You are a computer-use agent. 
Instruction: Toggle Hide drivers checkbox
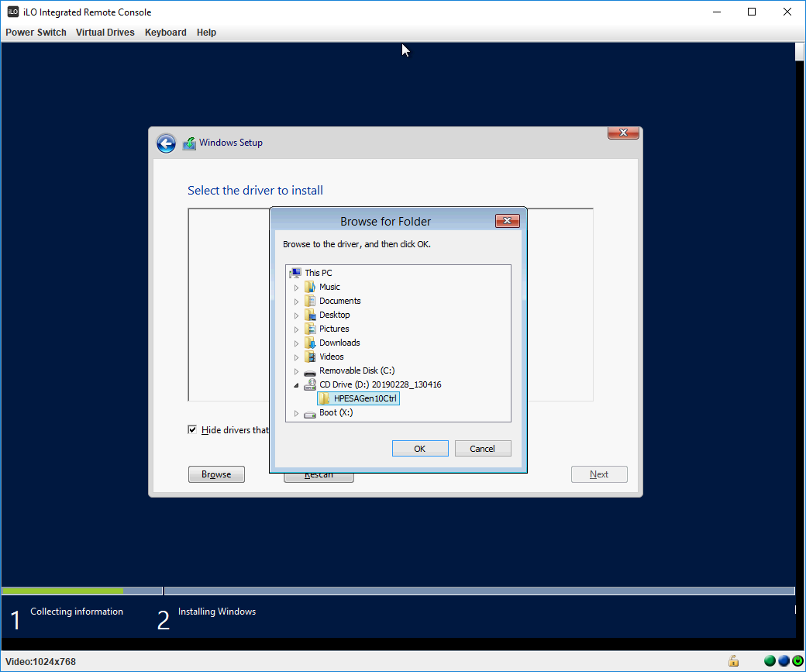(x=192, y=430)
